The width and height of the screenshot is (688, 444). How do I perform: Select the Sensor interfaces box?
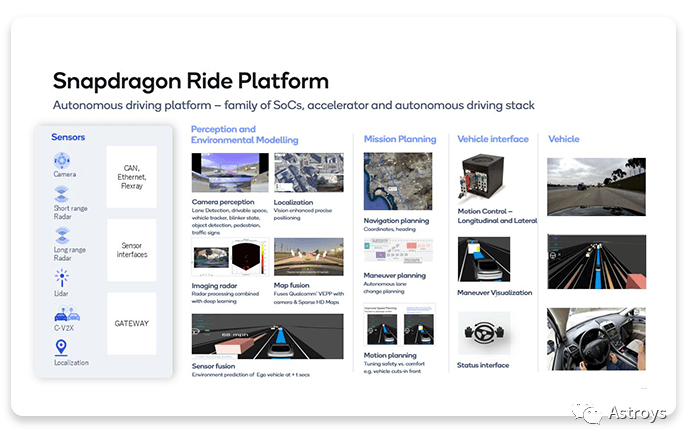(131, 248)
